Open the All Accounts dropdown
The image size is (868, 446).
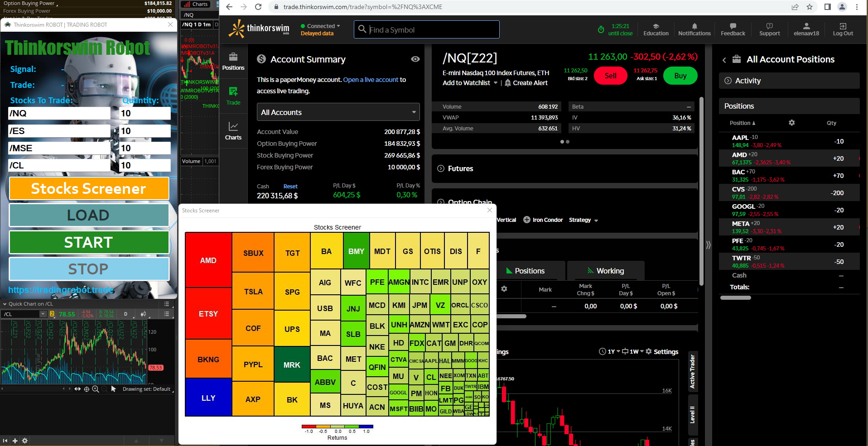point(338,112)
